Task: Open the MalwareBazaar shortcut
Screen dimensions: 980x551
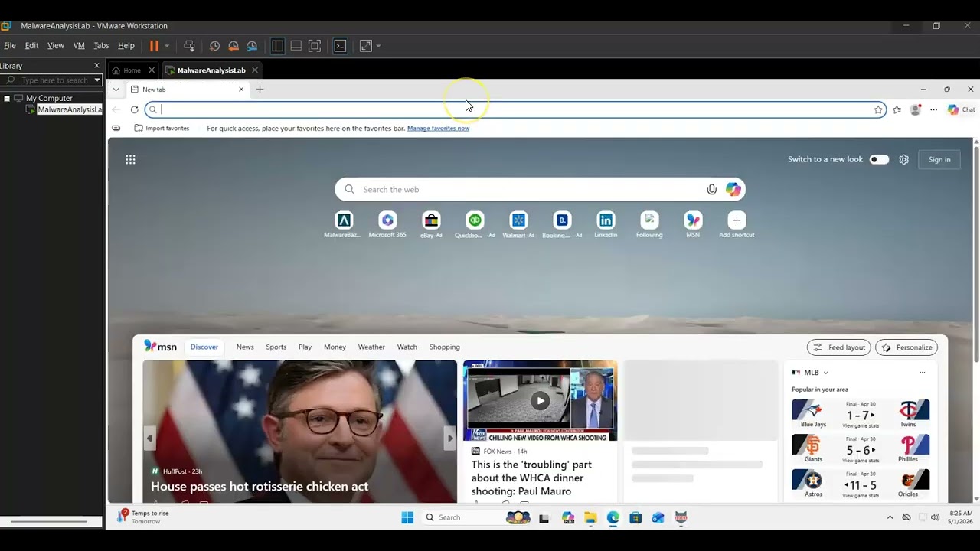Action: click(x=343, y=225)
